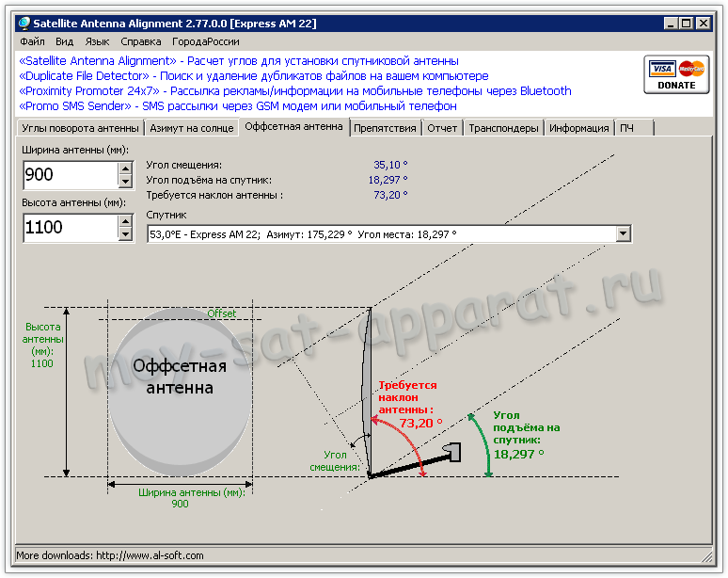Maximize the Satellite Antenna Alignment window

click(x=686, y=24)
